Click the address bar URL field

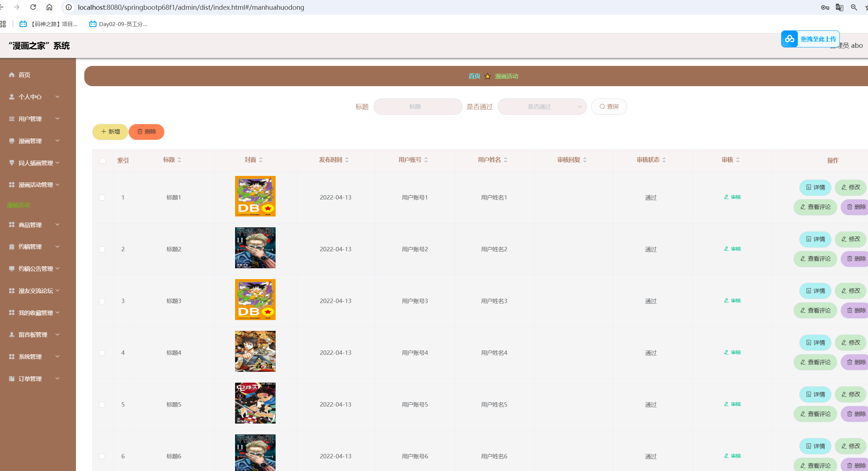pos(434,7)
